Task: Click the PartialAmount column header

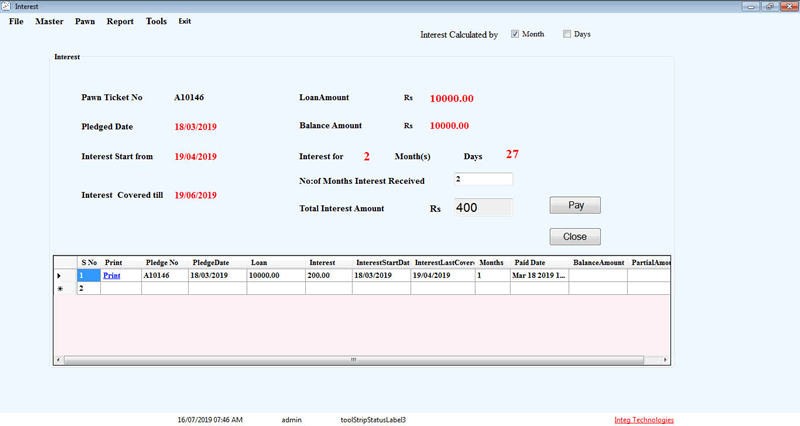Action: (649, 262)
